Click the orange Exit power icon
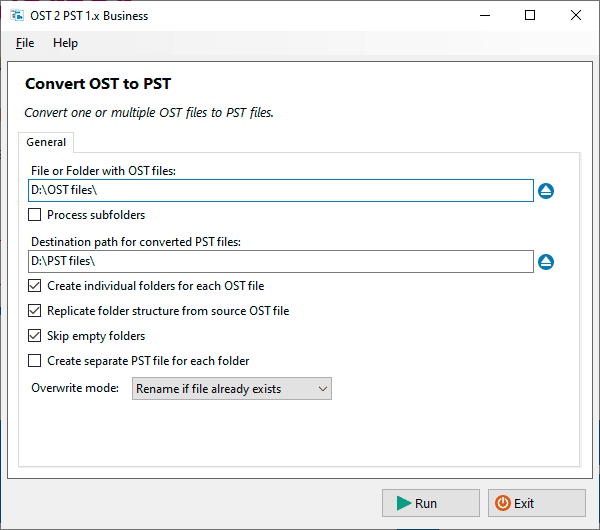600x530 pixels. 503,503
